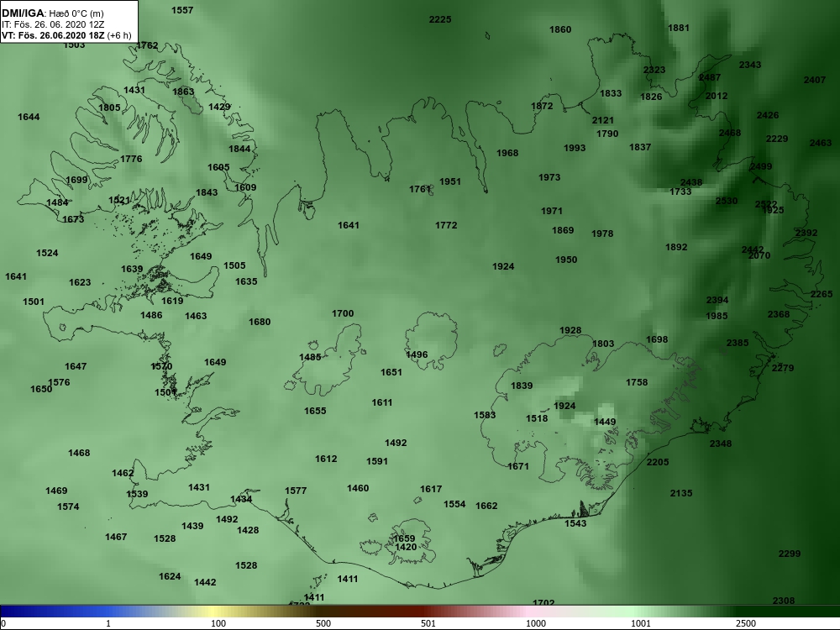This screenshot has height=630, width=840.
Task: Click the map value 2205
Action: (x=658, y=462)
